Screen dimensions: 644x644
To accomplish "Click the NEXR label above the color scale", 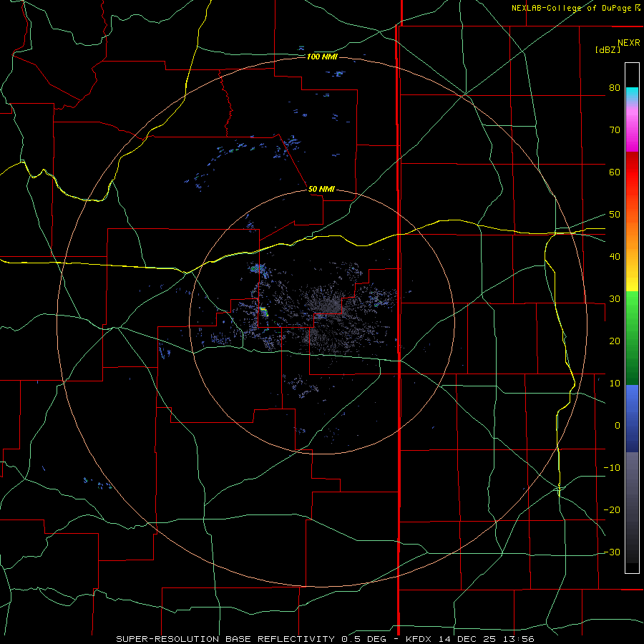I will click(x=628, y=43).
